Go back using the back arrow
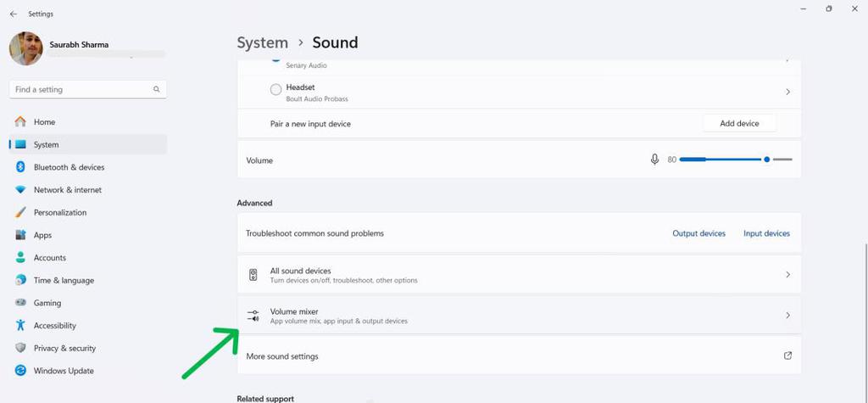Image resolution: width=868 pixels, height=403 pixels. point(13,14)
